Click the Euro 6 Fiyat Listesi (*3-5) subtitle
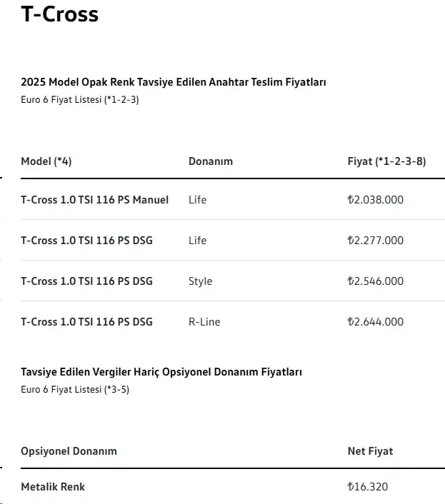 (75, 390)
